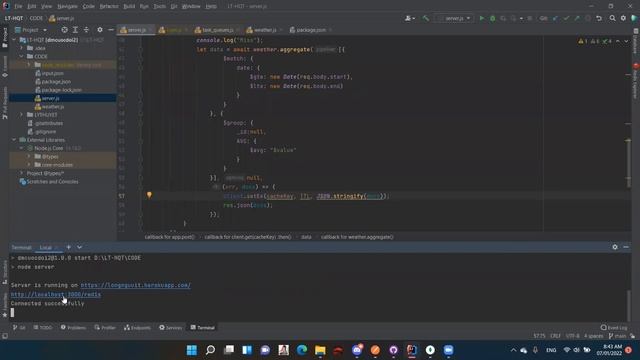640x360 pixels.
Task: Expand the .idea folder
Action: tap(22, 48)
